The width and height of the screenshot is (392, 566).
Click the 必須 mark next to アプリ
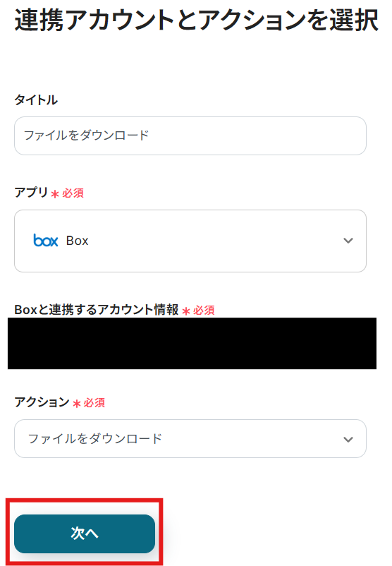[x=73, y=193]
